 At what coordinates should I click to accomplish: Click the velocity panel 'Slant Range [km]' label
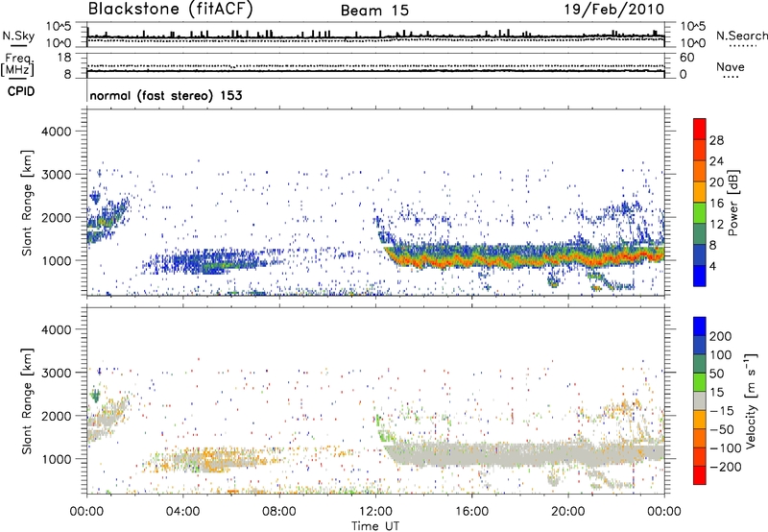click(27, 401)
